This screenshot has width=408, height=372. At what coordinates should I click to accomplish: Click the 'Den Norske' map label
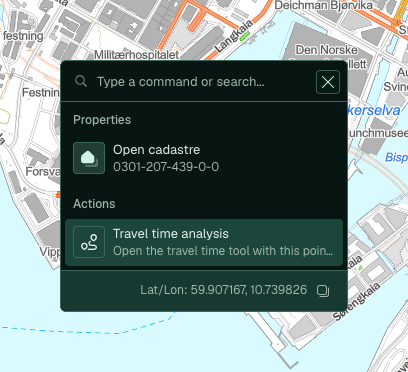click(x=326, y=50)
